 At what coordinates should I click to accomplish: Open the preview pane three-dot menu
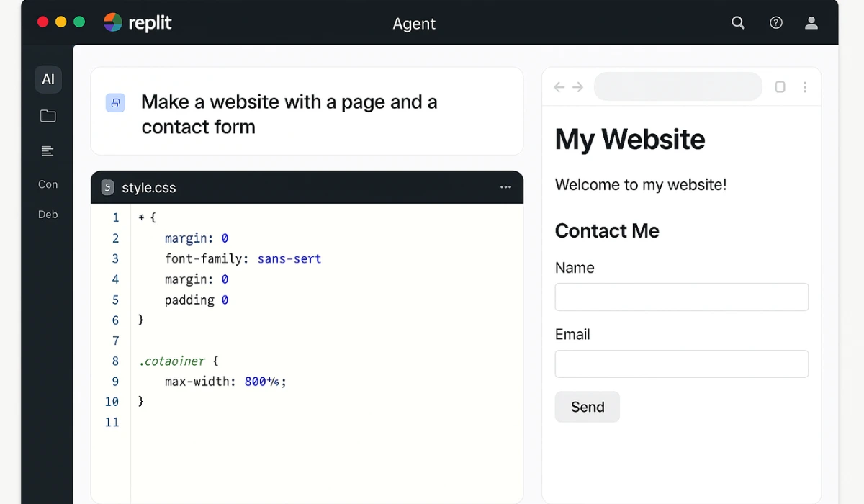[x=805, y=86]
